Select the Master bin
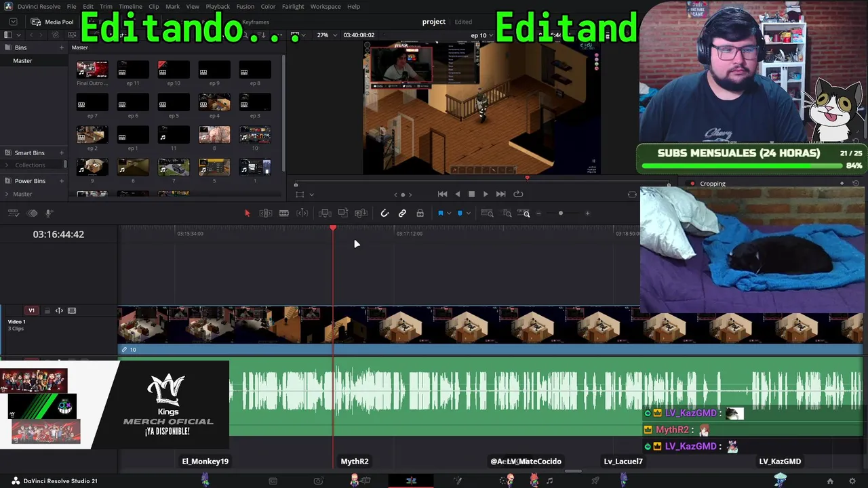Screen dimensions: 868x488 tap(22, 61)
